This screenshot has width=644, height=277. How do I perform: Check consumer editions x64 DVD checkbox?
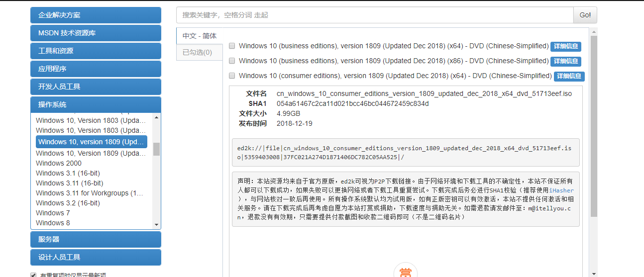point(232,76)
